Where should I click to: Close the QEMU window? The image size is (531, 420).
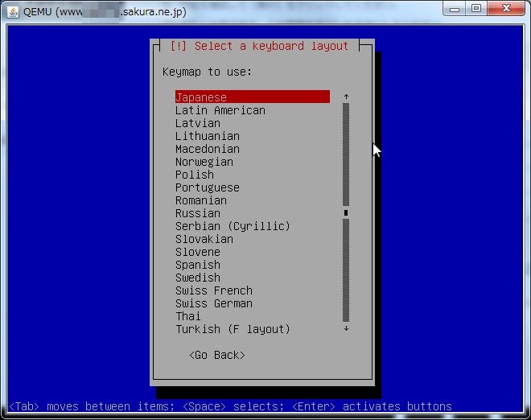(x=506, y=9)
